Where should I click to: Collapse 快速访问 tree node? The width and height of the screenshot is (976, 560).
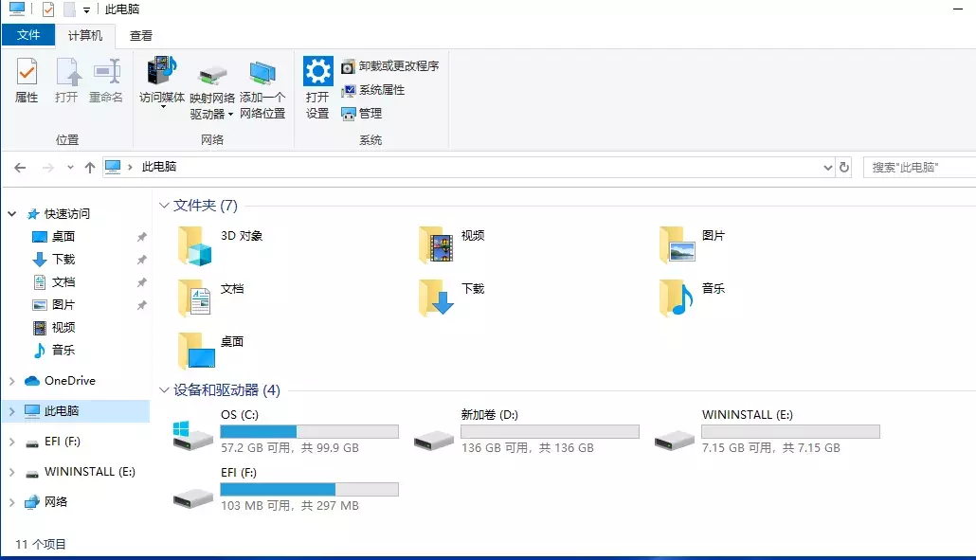click(11, 213)
